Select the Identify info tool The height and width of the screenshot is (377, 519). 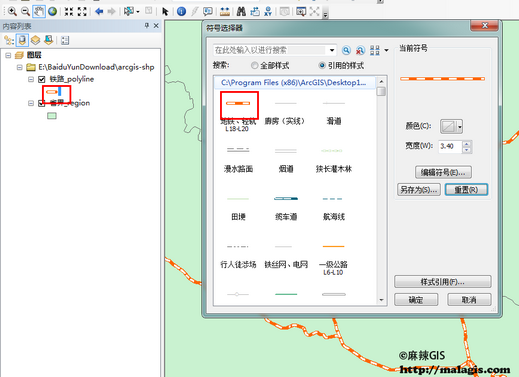tap(181, 12)
